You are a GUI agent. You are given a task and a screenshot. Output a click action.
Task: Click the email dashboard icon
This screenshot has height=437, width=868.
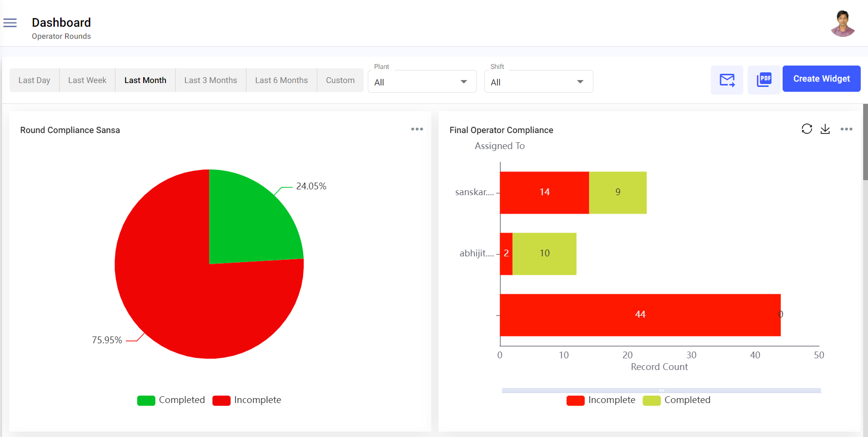[x=727, y=80]
